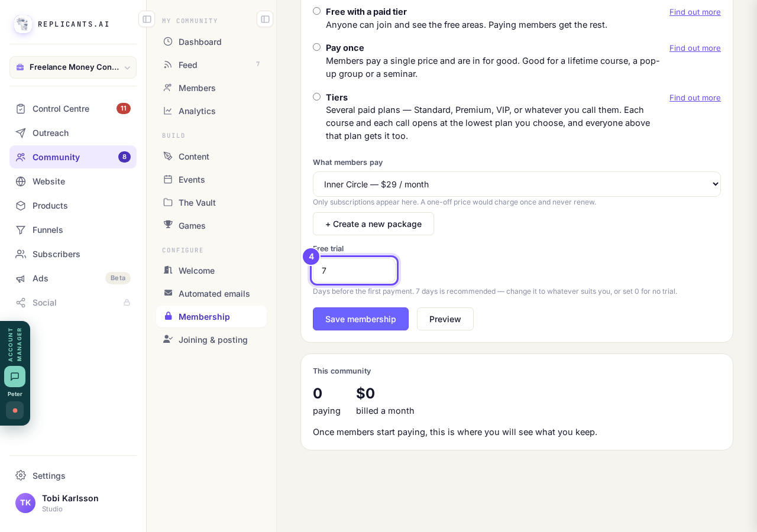This screenshot has height=532, width=757.
Task: Click the Control Centre badge showing 11
Action: coord(124,109)
